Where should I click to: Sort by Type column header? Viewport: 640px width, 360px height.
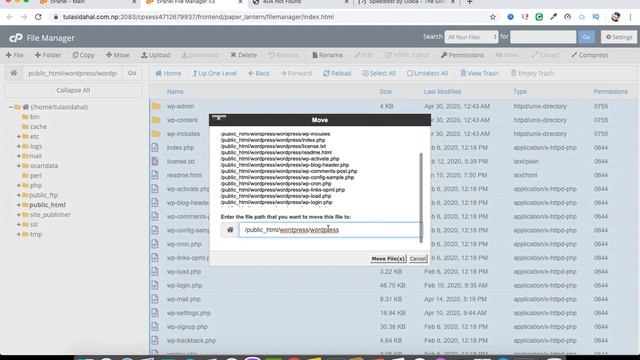520,92
